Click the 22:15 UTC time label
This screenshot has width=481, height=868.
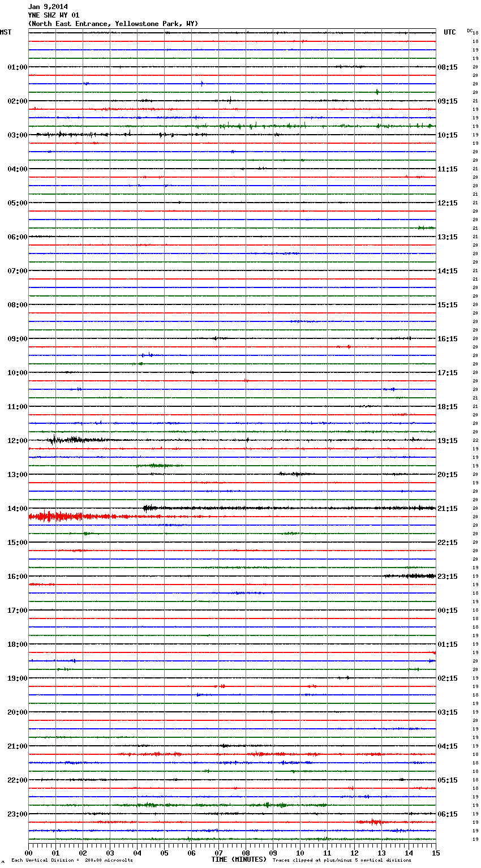448,543
